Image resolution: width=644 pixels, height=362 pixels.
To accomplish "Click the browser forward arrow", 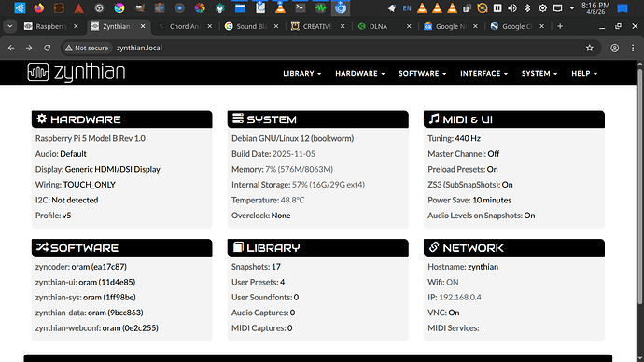I will [x=29, y=48].
